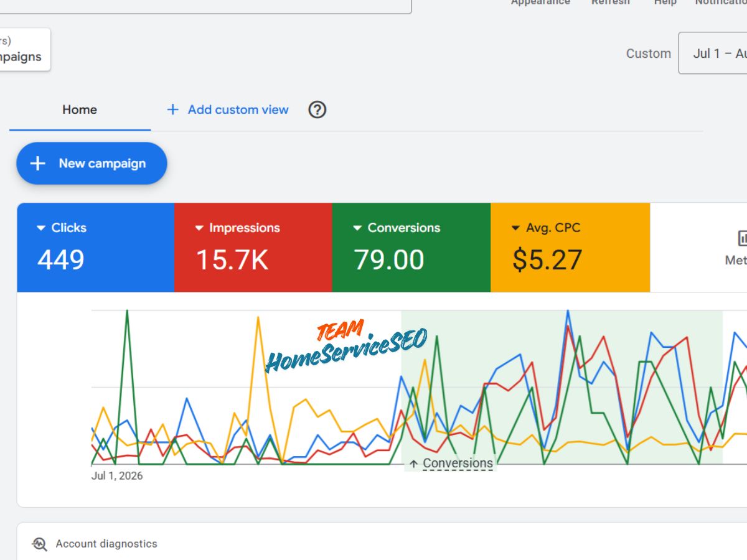The image size is (747, 560).
Task: Click the Account diagnostics icon
Action: tap(40, 544)
